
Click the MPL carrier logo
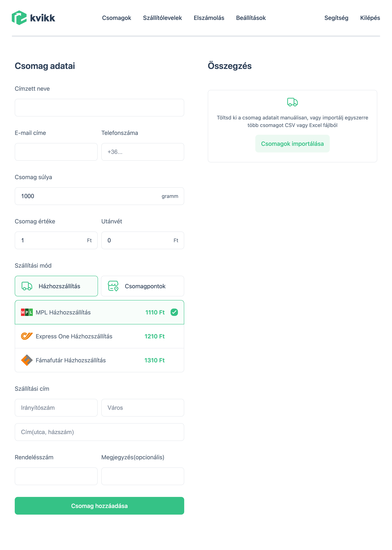click(x=27, y=312)
